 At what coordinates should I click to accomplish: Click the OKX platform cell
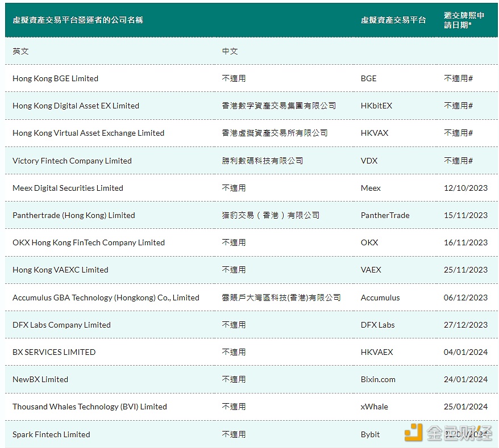369,243
